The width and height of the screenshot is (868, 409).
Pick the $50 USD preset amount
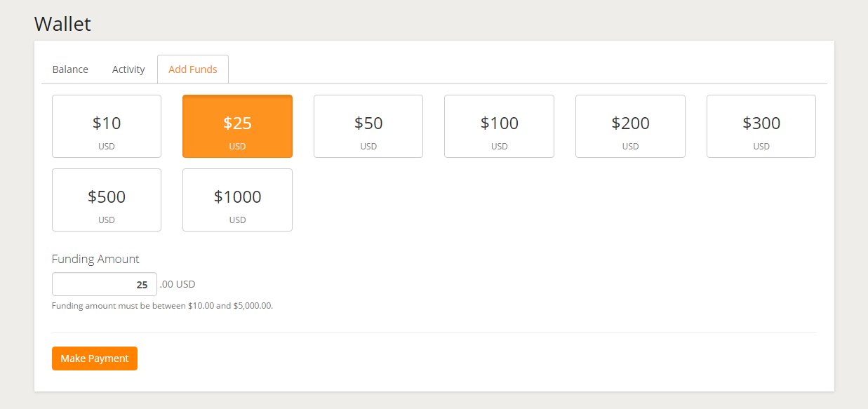click(x=368, y=126)
